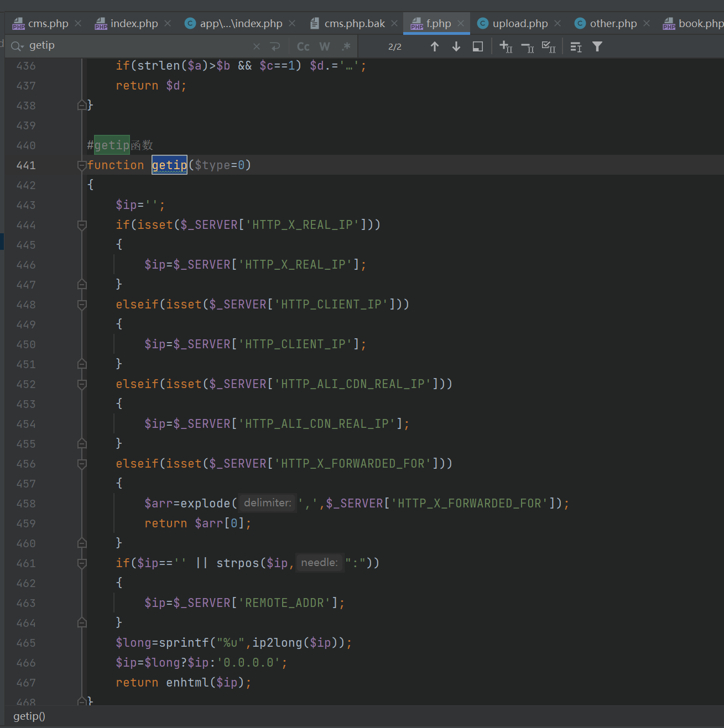
Task: Close the index.php tab
Action: [168, 23]
